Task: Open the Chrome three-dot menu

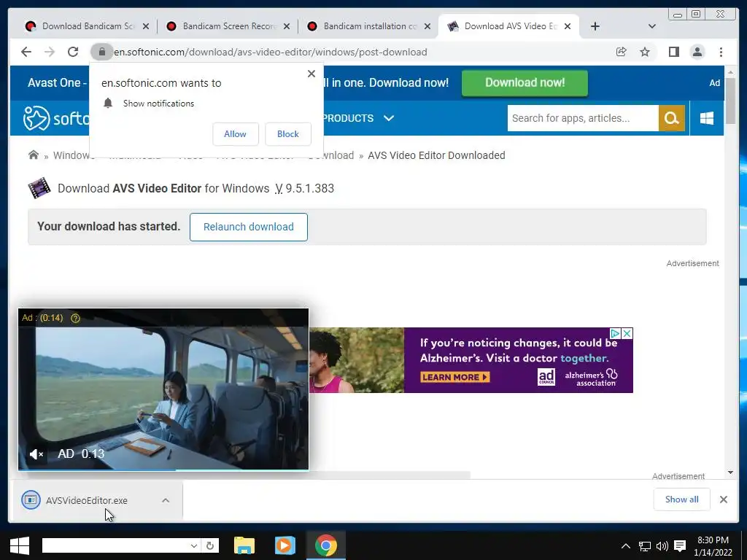Action: pyautogui.click(x=721, y=52)
